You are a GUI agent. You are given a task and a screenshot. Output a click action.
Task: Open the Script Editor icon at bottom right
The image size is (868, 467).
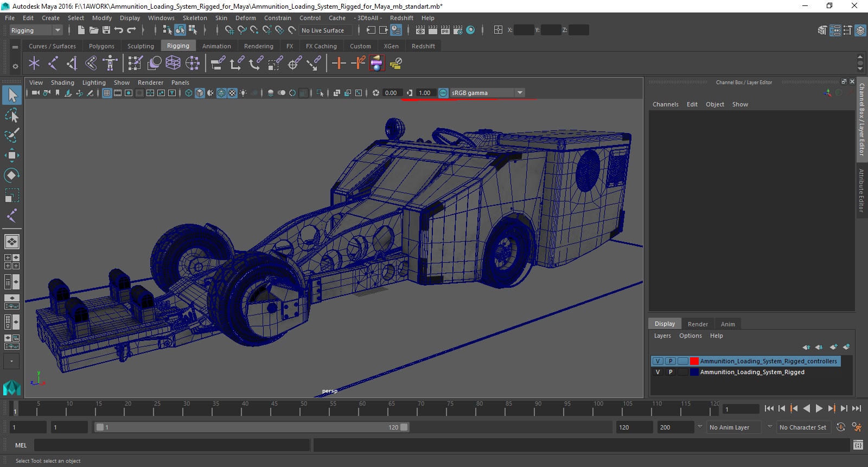coord(858,445)
